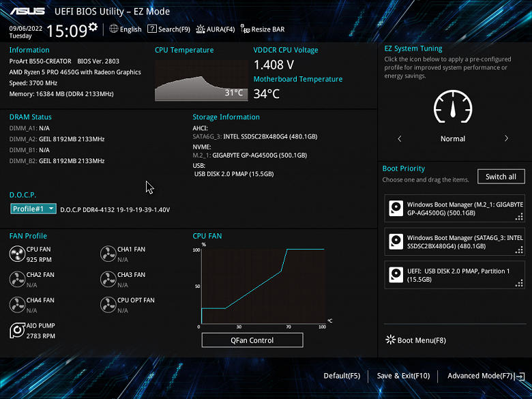The height and width of the screenshot is (399, 532).
Task: Click the date 09/06/2022
Action: tap(26, 29)
